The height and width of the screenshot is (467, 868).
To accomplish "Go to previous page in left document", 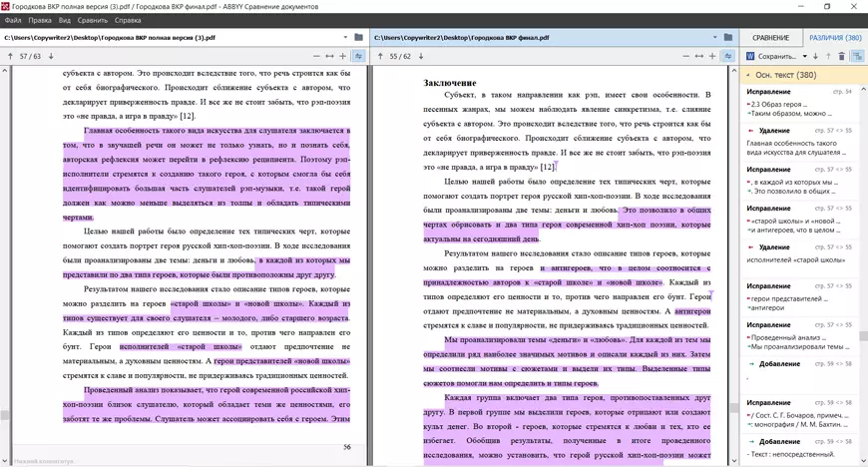I will pyautogui.click(x=10, y=56).
